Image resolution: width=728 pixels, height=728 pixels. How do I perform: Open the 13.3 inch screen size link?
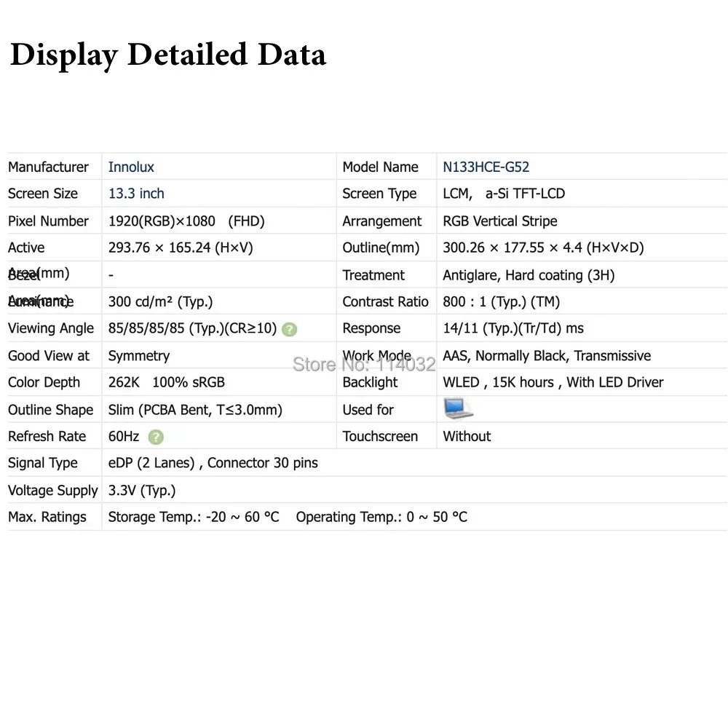coord(136,194)
